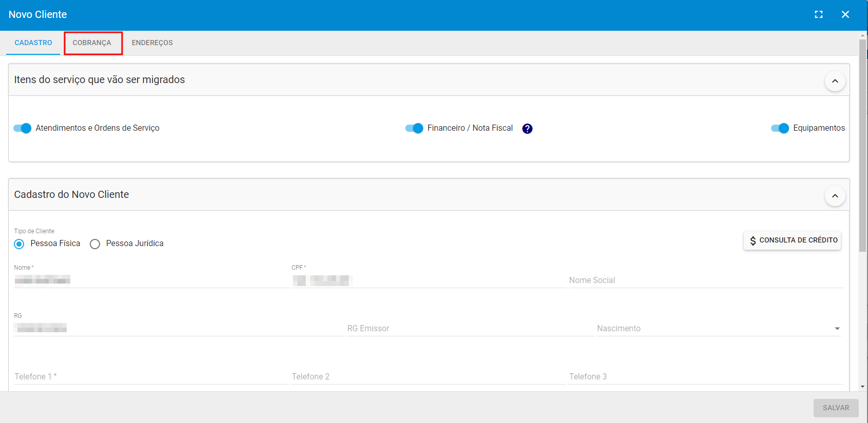Click the Telefone 2 field
The width and height of the screenshot is (868, 423).
[429, 376]
